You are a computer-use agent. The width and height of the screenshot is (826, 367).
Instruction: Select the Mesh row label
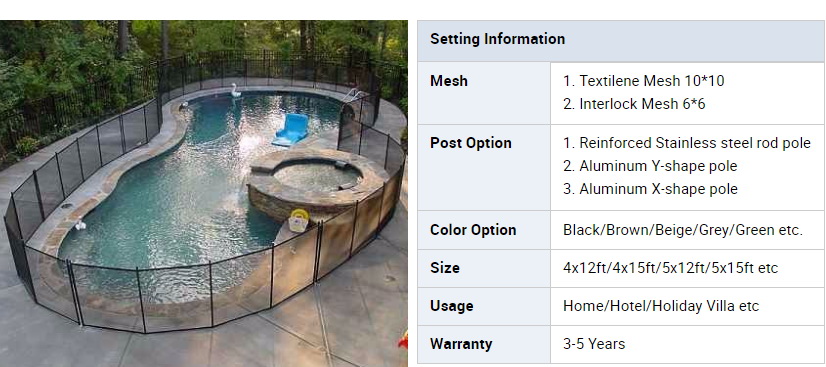click(449, 81)
